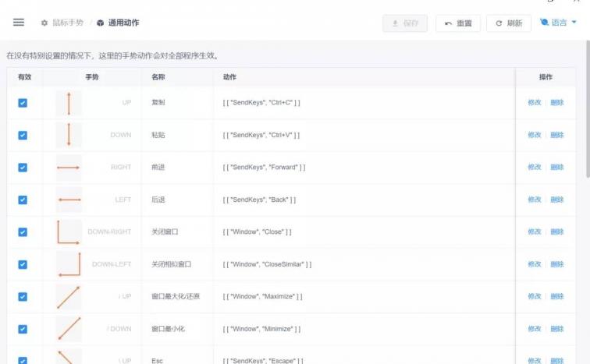
Task: Click the action text containing "Minimize"
Action: click(x=261, y=328)
